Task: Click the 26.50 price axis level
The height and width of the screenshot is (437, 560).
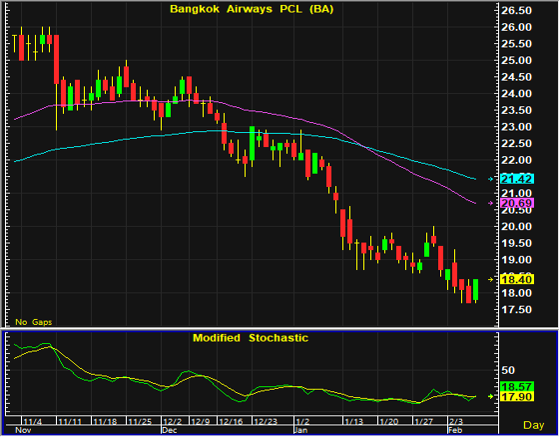Action: [516, 11]
